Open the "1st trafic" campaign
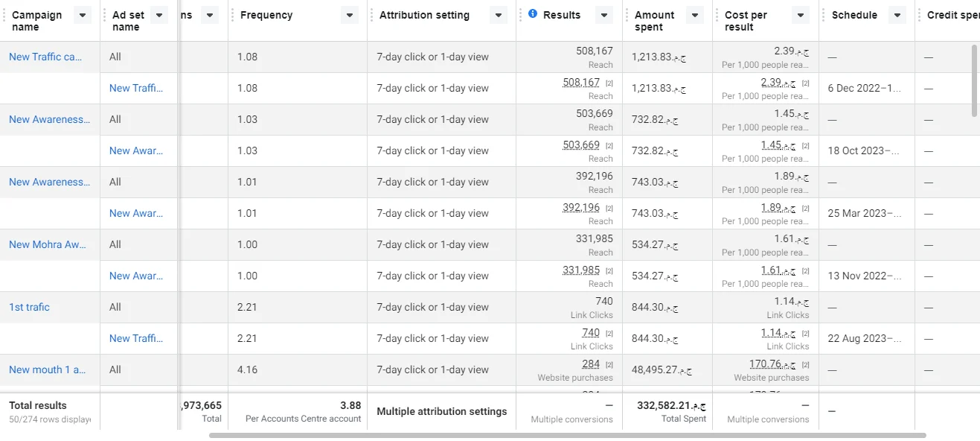The height and width of the screenshot is (441, 980). point(29,307)
